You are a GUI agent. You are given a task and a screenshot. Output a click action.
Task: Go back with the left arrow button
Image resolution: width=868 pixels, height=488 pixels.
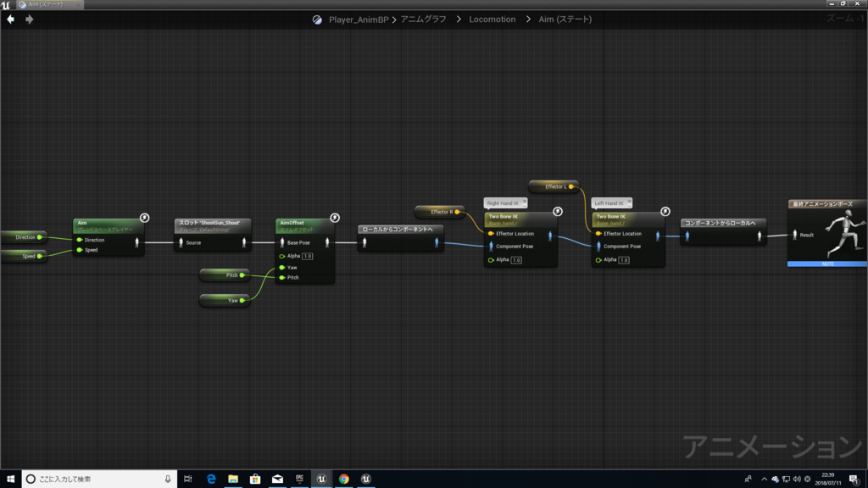[x=10, y=19]
